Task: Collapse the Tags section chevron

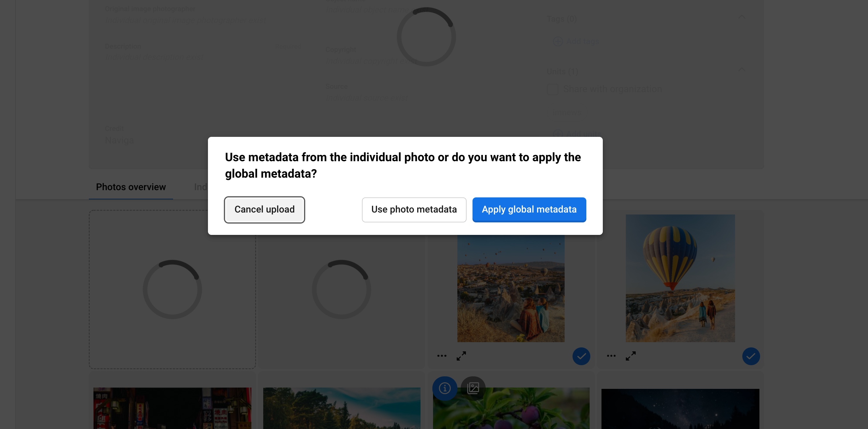Action: click(742, 16)
